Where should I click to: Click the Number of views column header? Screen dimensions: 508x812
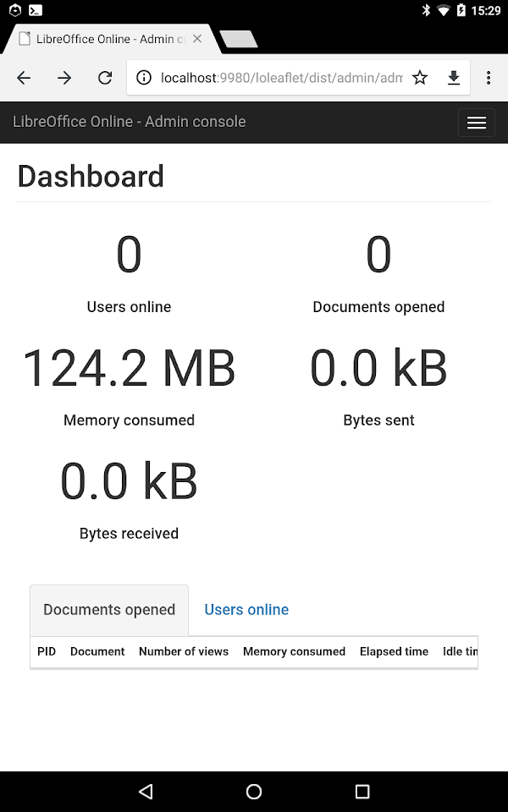pos(184,651)
